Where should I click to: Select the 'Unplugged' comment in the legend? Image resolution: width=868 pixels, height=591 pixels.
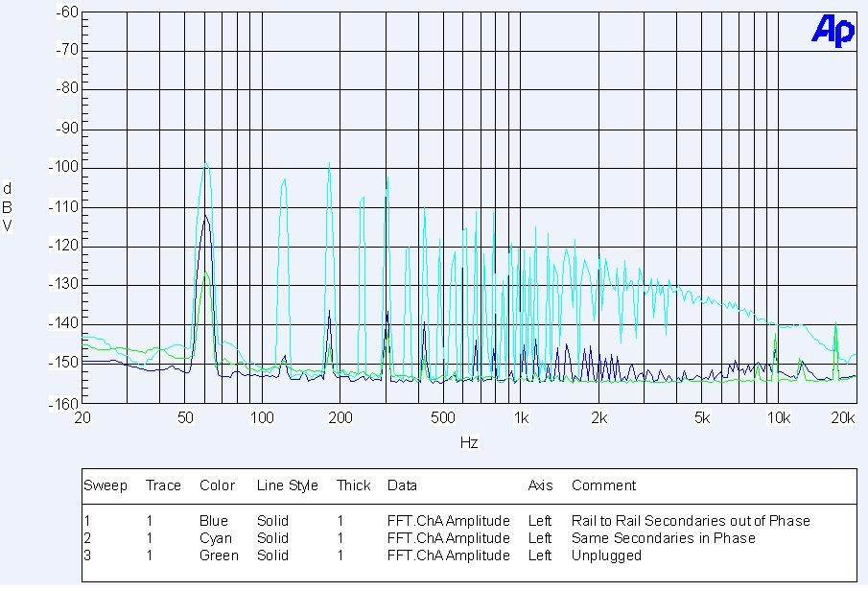pyautogui.click(x=606, y=556)
